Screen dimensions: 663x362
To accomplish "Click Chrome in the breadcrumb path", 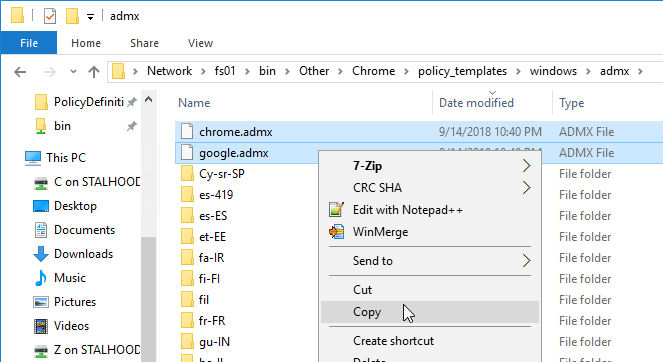I will click(373, 71).
